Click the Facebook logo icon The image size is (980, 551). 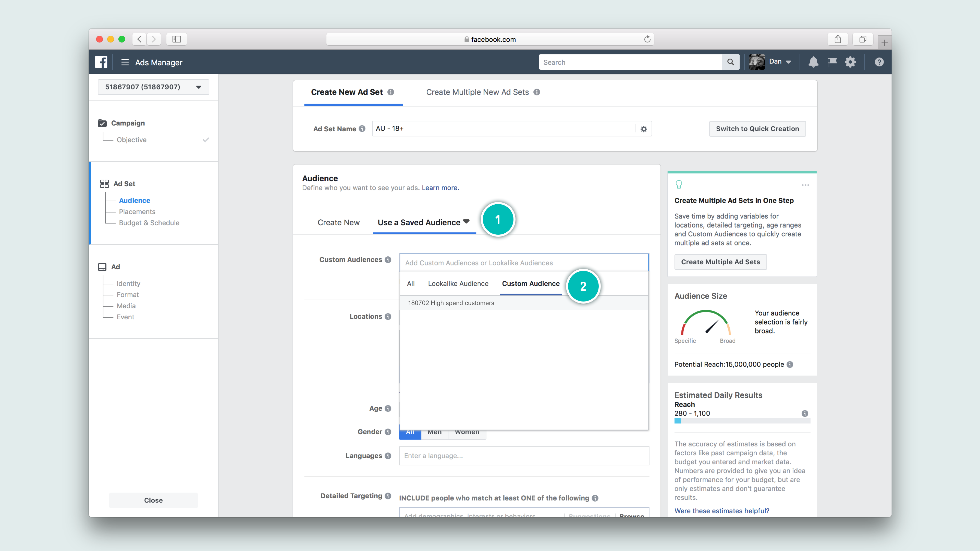click(x=101, y=62)
